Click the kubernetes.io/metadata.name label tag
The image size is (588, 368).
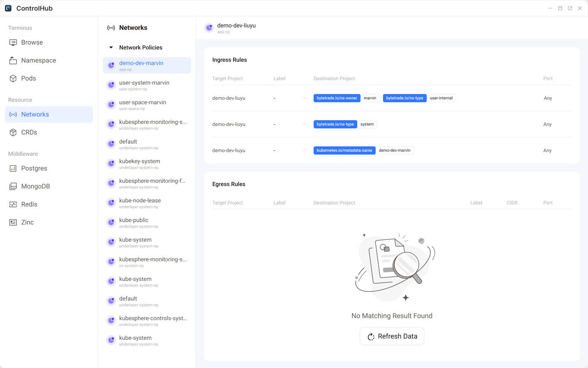(x=344, y=150)
